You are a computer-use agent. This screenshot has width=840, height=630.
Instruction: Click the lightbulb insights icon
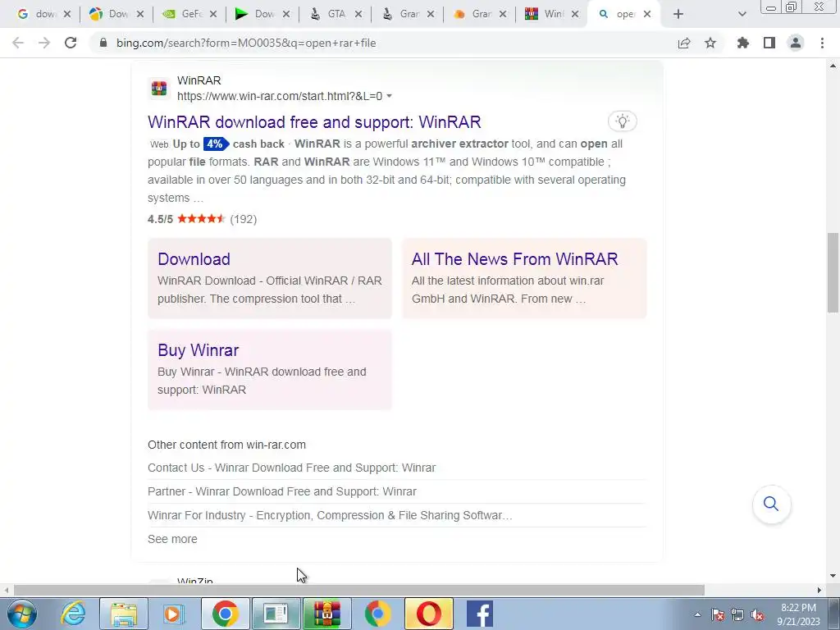(x=622, y=121)
